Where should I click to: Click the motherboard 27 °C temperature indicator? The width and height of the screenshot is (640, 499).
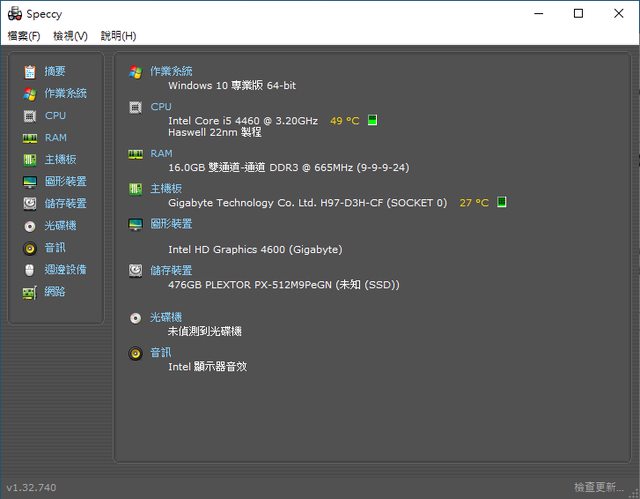point(474,202)
